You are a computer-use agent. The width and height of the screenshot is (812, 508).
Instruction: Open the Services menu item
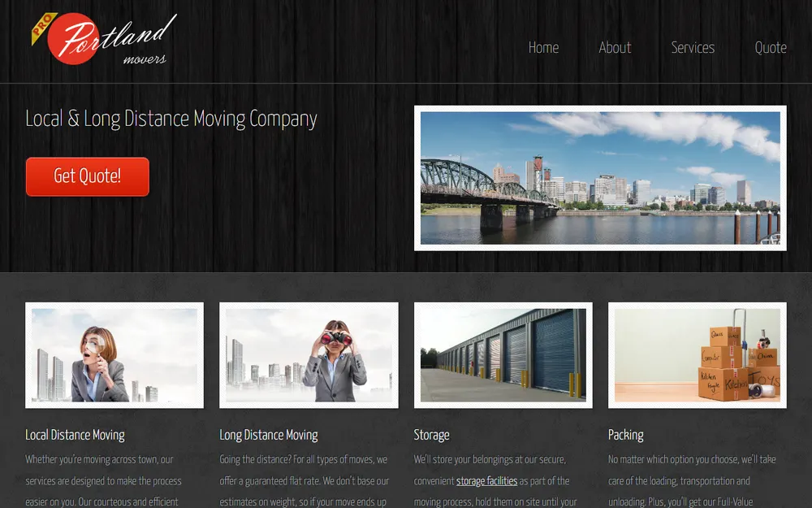(x=693, y=48)
